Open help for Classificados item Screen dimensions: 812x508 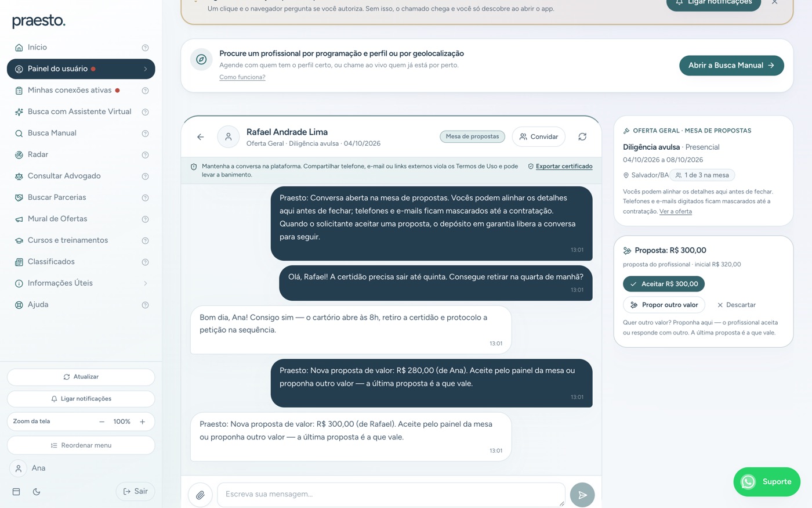pos(146,262)
